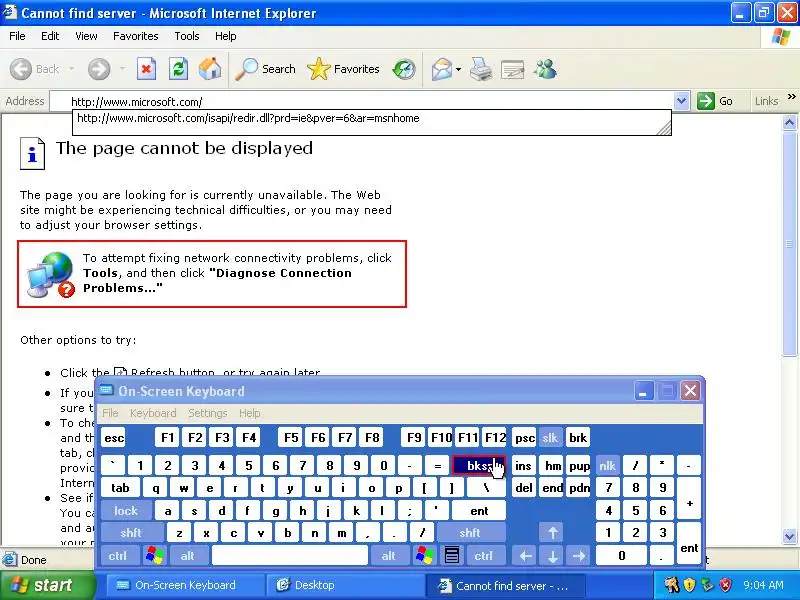The image size is (800, 600).
Task: Click the esc key on On-Screen Keyboard
Action: [x=113, y=438]
